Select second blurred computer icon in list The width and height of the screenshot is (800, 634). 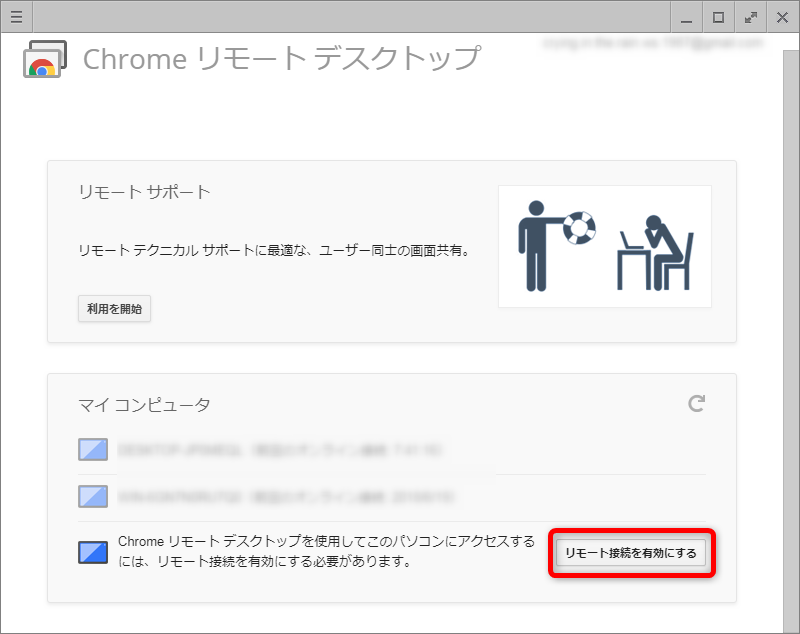tap(93, 496)
